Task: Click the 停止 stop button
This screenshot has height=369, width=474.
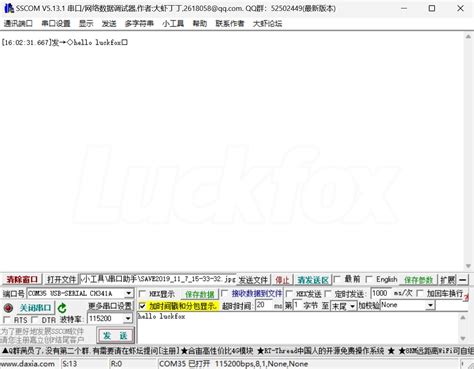Action: 282,280
